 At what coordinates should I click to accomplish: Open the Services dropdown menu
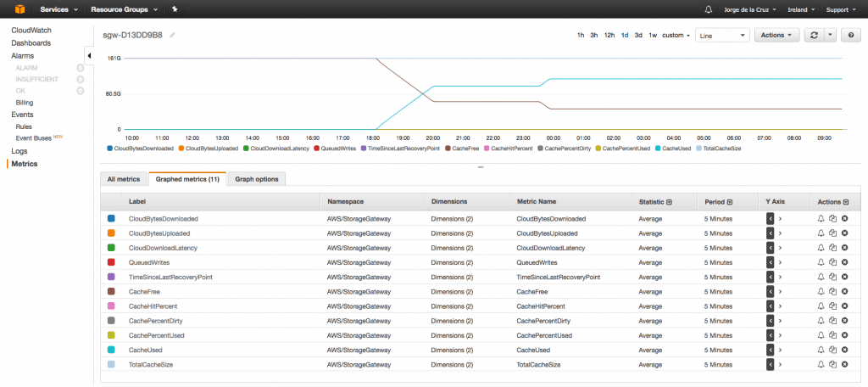point(58,9)
